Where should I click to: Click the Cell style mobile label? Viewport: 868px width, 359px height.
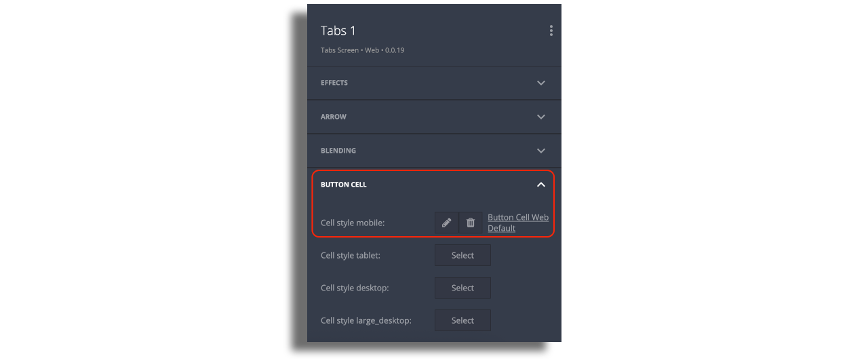click(353, 223)
